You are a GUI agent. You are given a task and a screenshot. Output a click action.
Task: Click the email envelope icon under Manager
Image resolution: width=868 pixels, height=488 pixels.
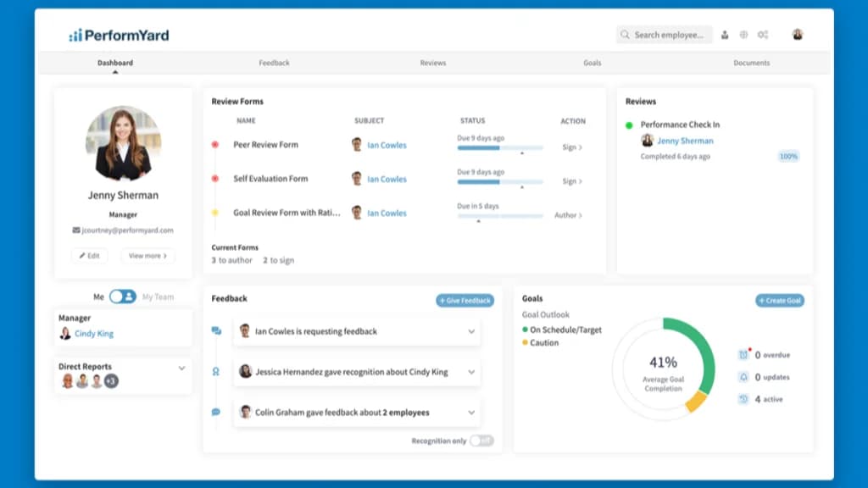[x=75, y=230]
